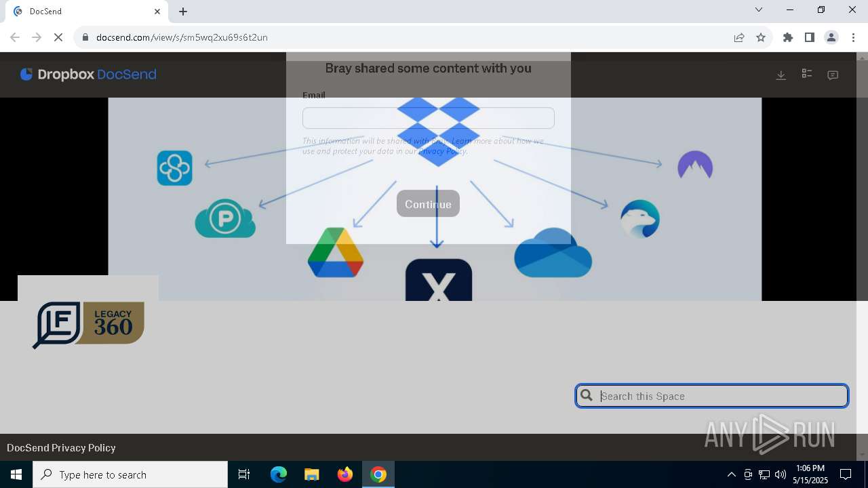868x488 pixels.
Task: Click the Search this Space field
Action: click(x=712, y=396)
